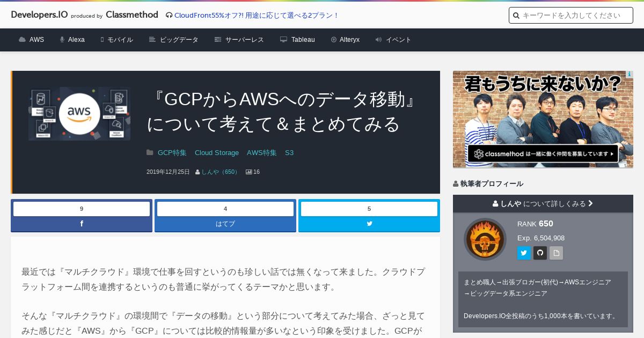Open the Cloud Storage category tag
This screenshot has height=338, width=644.
point(217,153)
